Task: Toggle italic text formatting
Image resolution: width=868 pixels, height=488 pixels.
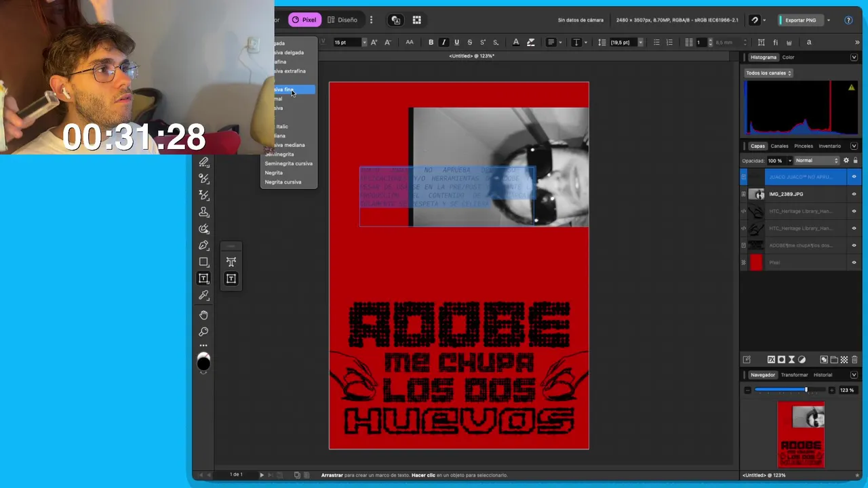Action: point(443,42)
